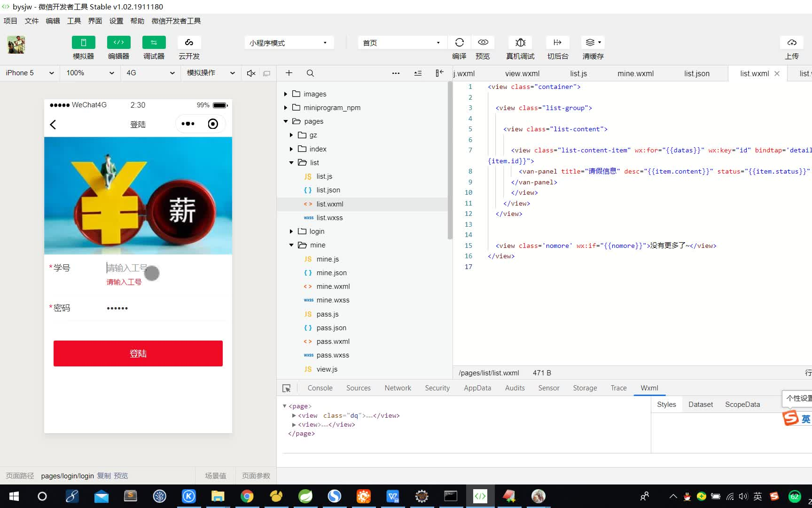Open the ScopeData panel tab
This screenshot has height=508, width=812.
(x=742, y=405)
